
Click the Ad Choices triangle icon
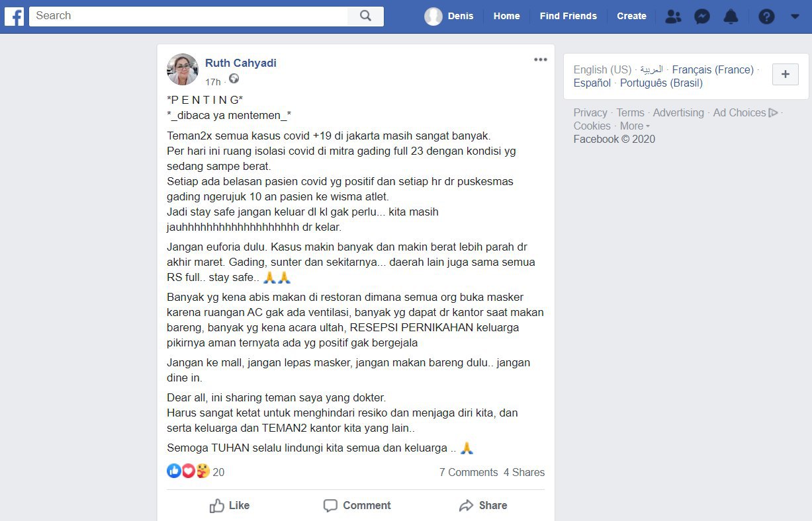coord(773,112)
